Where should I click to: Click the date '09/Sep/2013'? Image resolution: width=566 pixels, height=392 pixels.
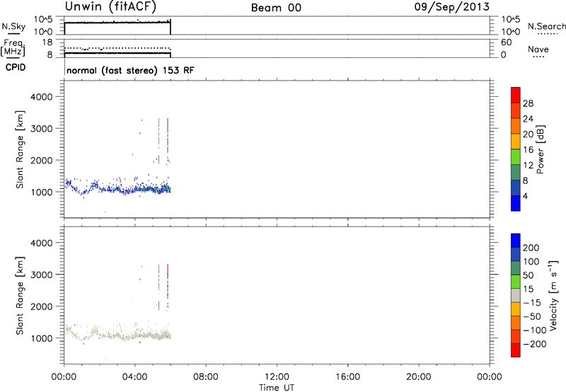[x=451, y=6]
